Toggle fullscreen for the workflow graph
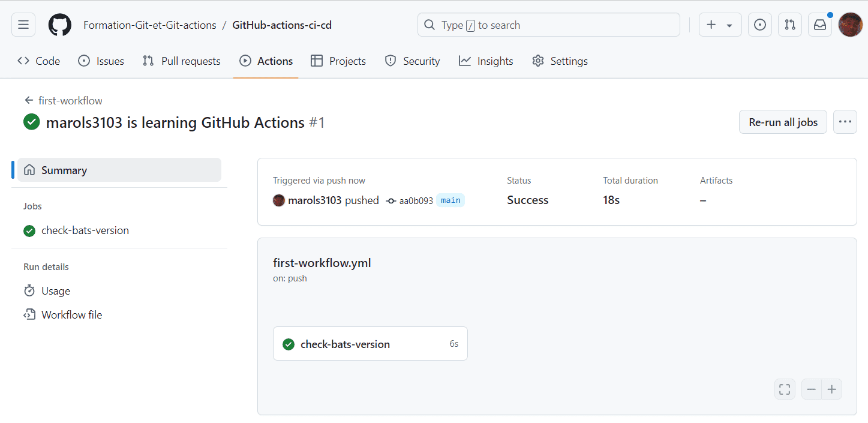This screenshot has width=868, height=423. point(785,389)
